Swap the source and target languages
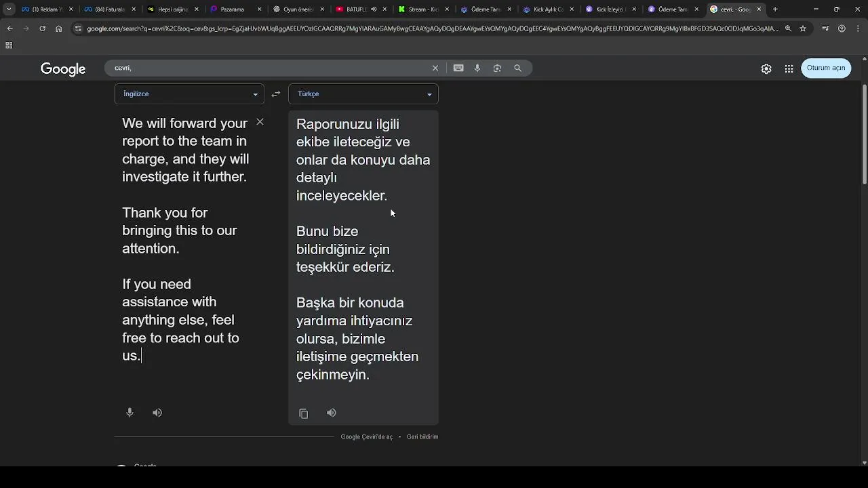The height and width of the screenshot is (488, 868). [x=275, y=94]
